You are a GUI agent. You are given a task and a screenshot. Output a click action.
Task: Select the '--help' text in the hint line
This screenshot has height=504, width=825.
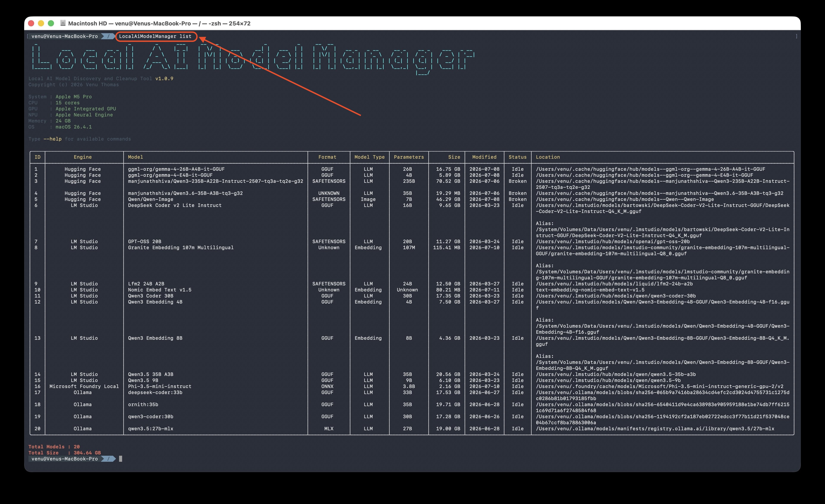[x=53, y=139]
